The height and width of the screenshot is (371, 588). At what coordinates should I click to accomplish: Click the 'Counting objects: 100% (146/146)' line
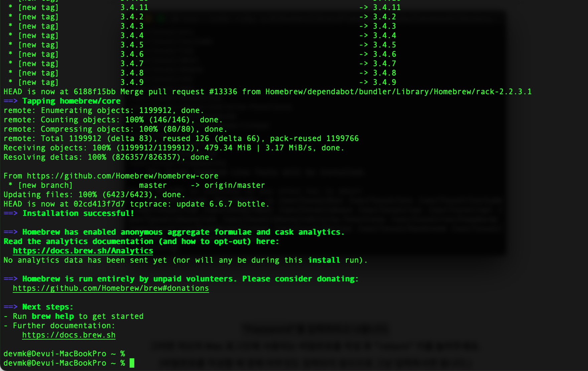click(x=113, y=120)
